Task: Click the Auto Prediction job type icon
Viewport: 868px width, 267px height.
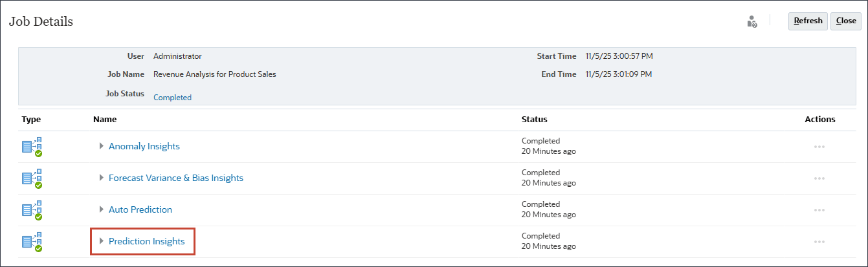Action: [32, 210]
